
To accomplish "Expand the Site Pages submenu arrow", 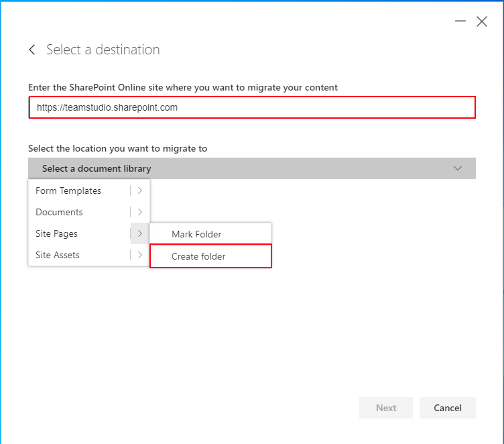I will [140, 233].
